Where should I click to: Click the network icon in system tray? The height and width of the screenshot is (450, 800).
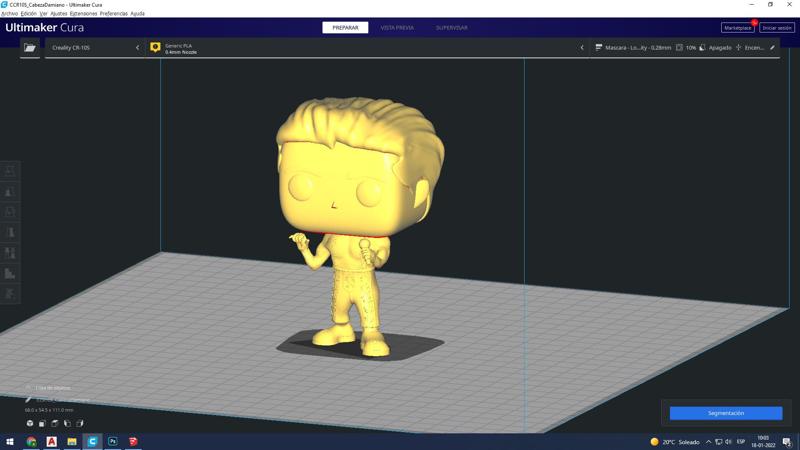pyautogui.click(x=718, y=442)
